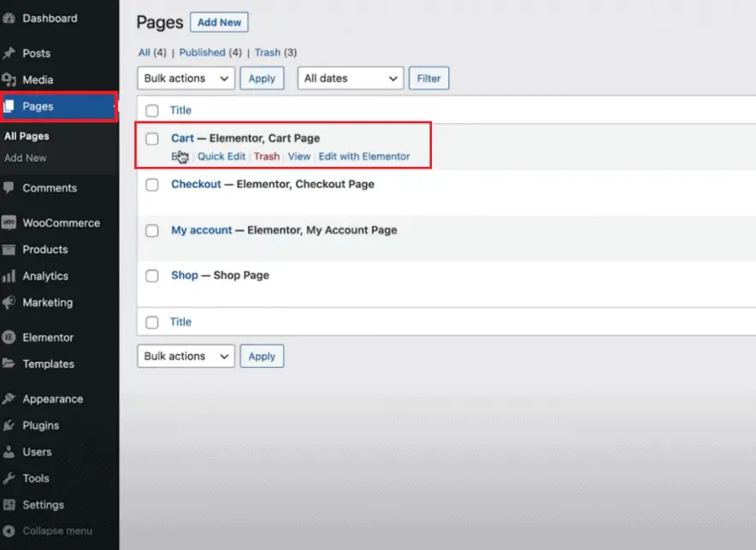Select the Pages menu item
The height and width of the screenshot is (550, 756).
[x=38, y=106]
